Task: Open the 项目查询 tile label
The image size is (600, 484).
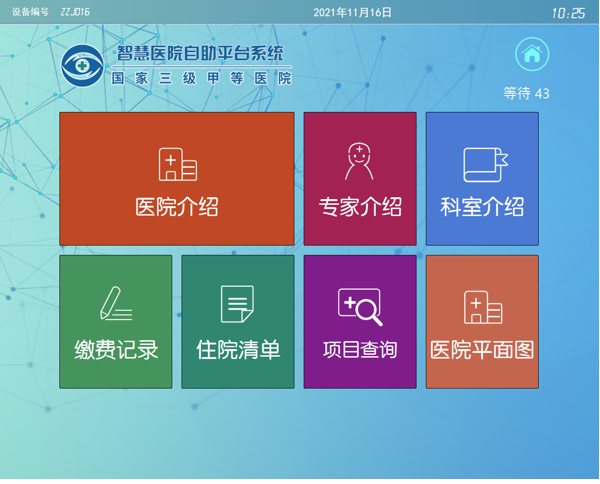Action: coord(360,350)
